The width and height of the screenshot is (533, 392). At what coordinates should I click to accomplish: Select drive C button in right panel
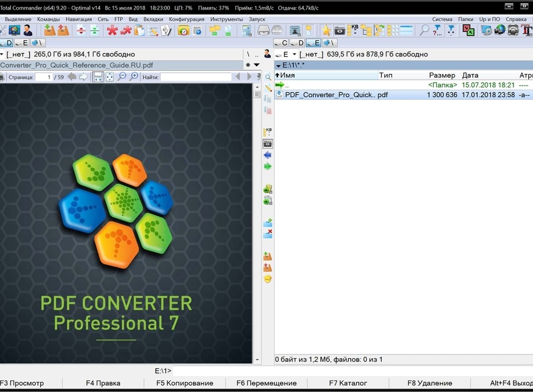[x=281, y=43]
